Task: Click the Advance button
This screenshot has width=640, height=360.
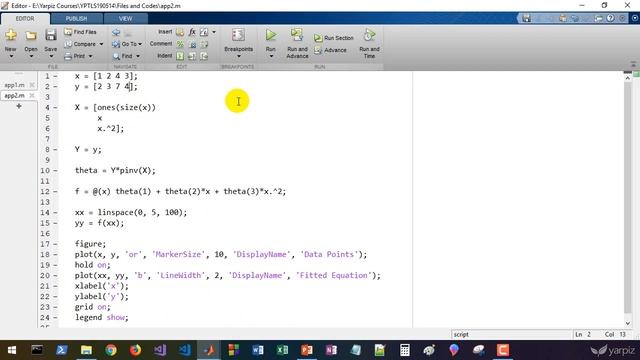Action: tap(330, 50)
